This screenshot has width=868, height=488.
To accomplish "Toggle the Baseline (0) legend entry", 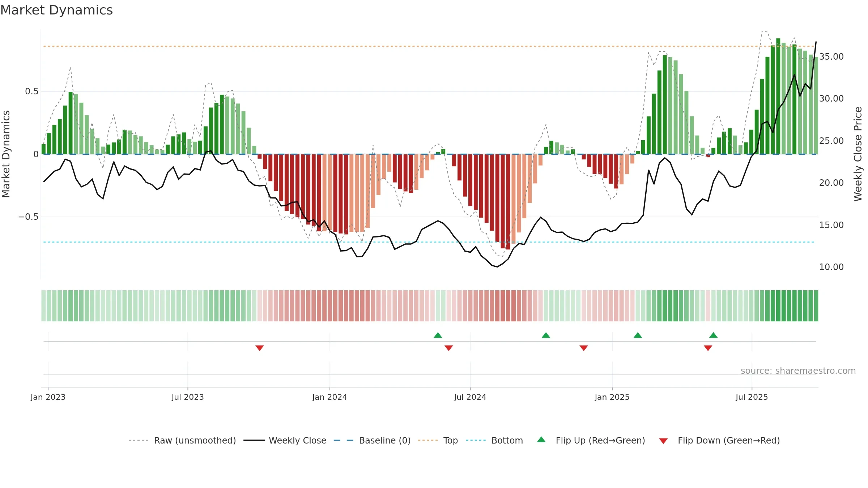I will (372, 440).
